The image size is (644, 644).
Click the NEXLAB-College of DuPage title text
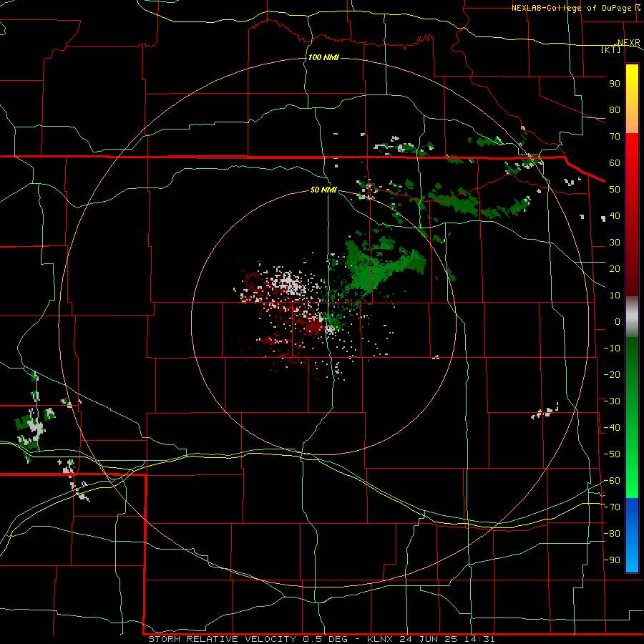click(x=571, y=8)
